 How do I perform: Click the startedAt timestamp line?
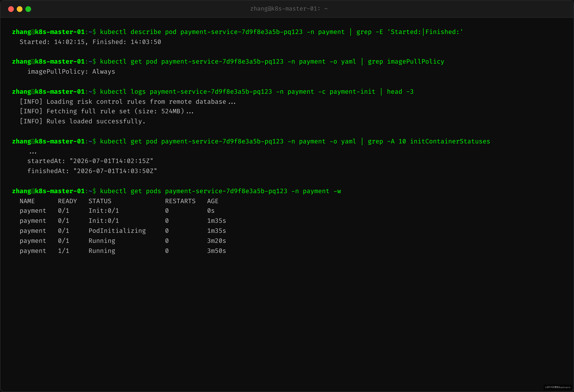click(x=90, y=161)
